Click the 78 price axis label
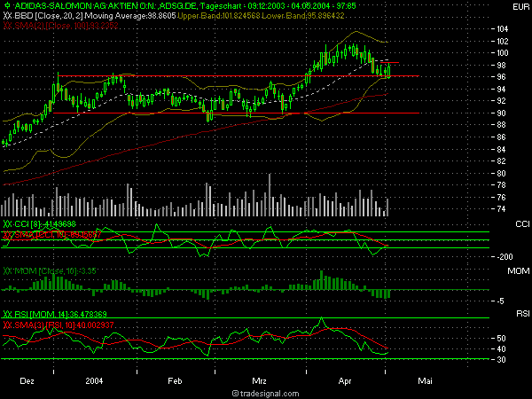Image resolution: width=532 pixels, height=399 pixels. point(501,185)
